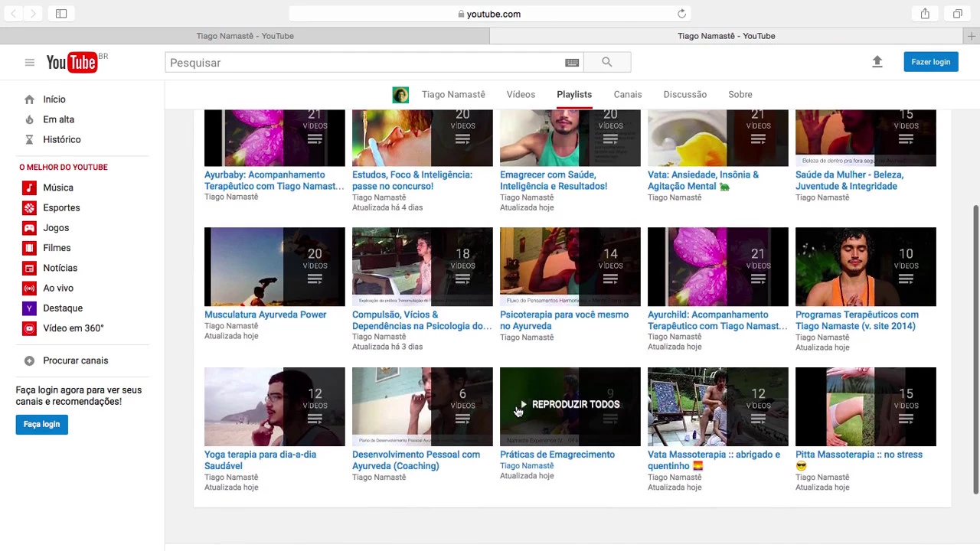Switch to the Vídeos channel tab
This screenshot has width=980, height=551.
[521, 94]
